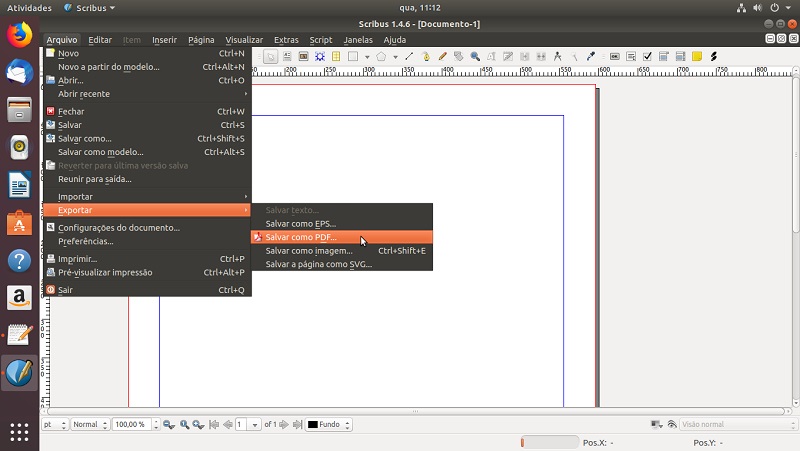
Task: Select the arrow selection tool
Action: (x=270, y=57)
